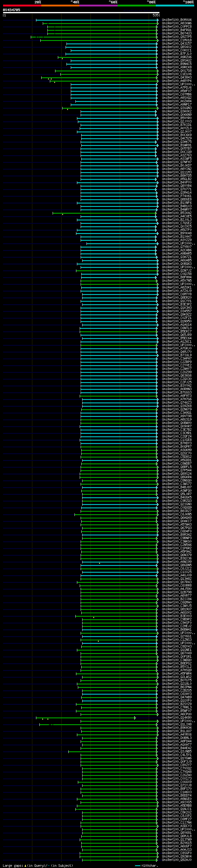The width and height of the screenshot is (197, 868).
Task: Click the 535 query length number
Action: coord(155,15)
